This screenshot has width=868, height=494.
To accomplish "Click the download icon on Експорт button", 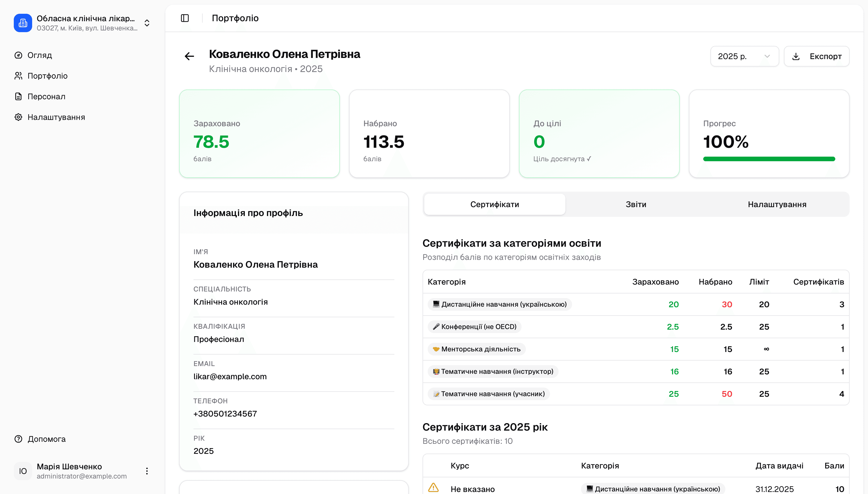I will tap(796, 56).
